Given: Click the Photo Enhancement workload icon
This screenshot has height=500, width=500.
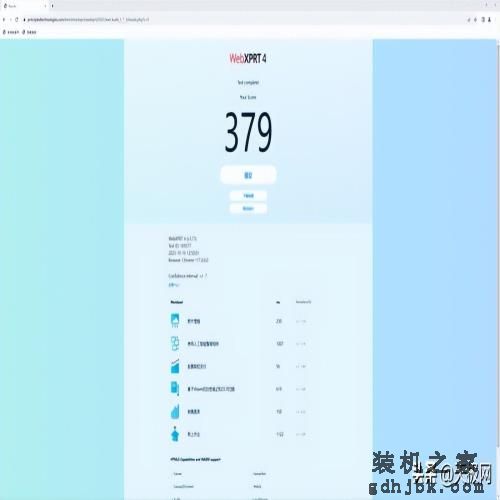Looking at the screenshot, I should 175,321.
